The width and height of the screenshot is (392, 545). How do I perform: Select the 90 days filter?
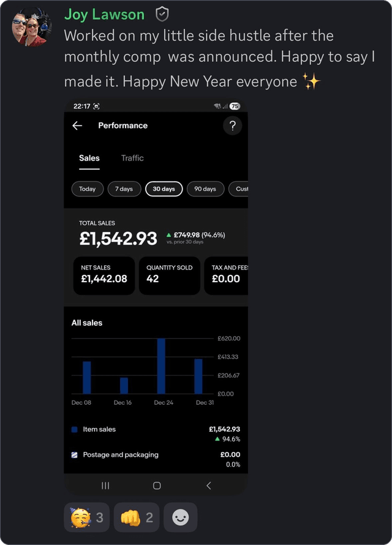pyautogui.click(x=205, y=189)
